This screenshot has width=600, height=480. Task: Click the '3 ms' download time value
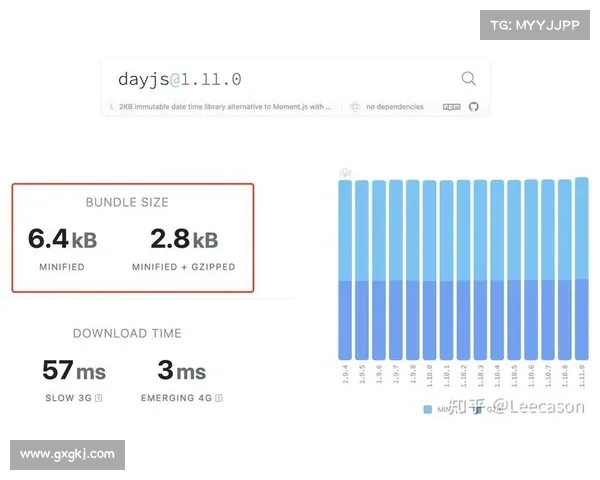click(x=182, y=370)
